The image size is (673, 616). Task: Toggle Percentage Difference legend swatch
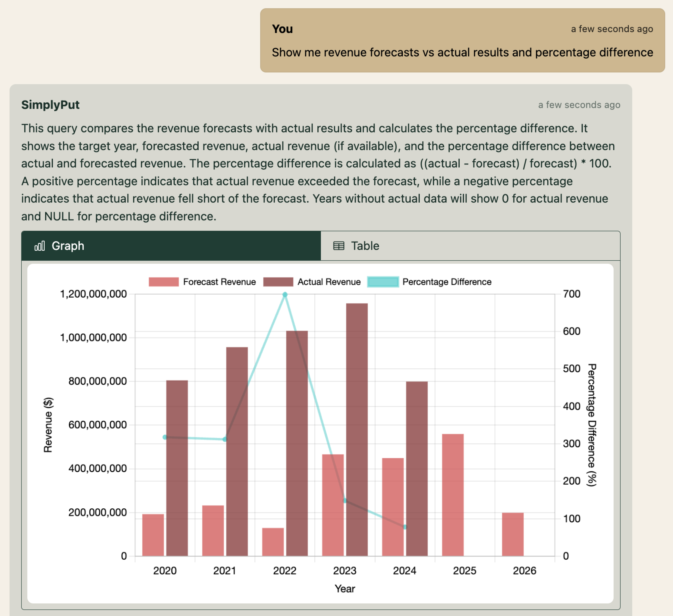click(x=383, y=282)
